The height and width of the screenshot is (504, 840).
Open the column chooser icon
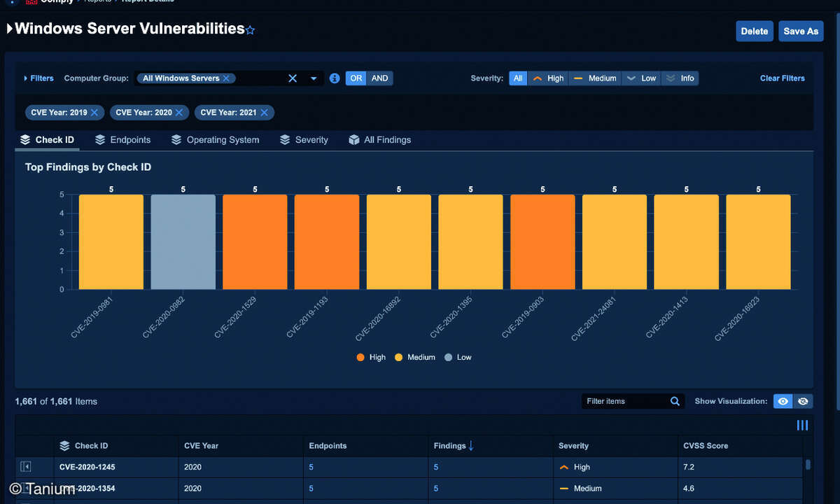tap(802, 425)
